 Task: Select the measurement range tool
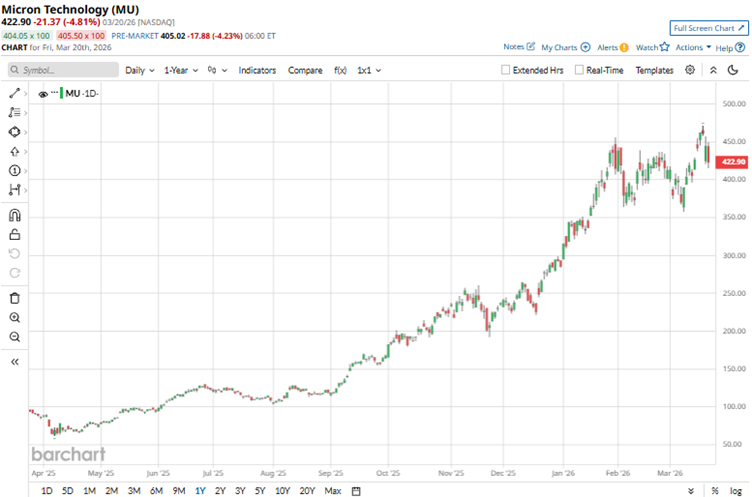tap(14, 190)
